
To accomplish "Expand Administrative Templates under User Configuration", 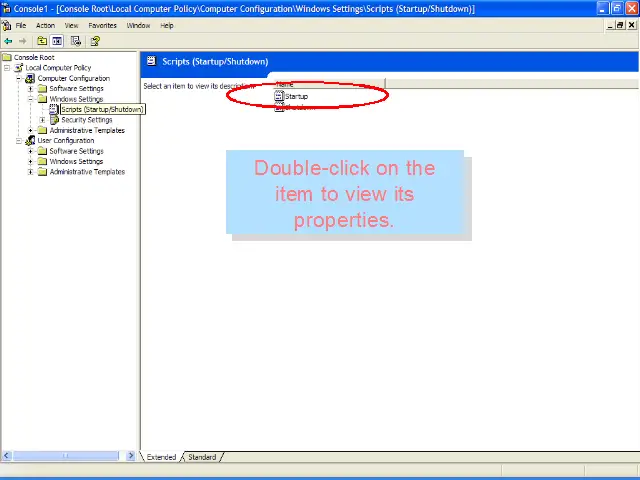I will pos(30,172).
